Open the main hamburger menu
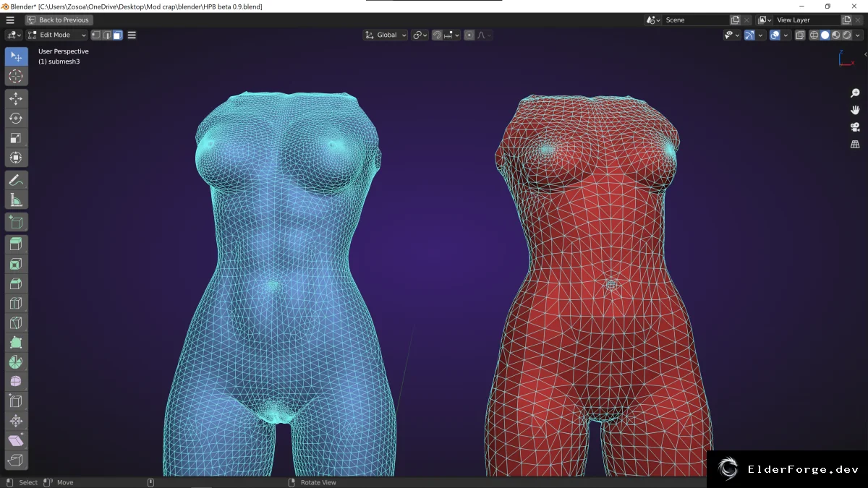868x488 pixels. [x=10, y=20]
